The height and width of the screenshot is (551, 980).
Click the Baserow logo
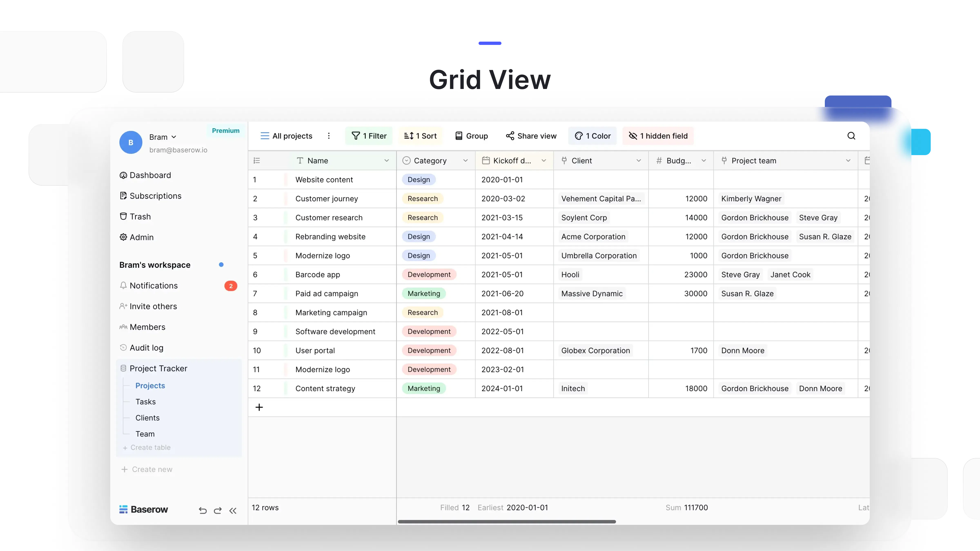click(143, 509)
